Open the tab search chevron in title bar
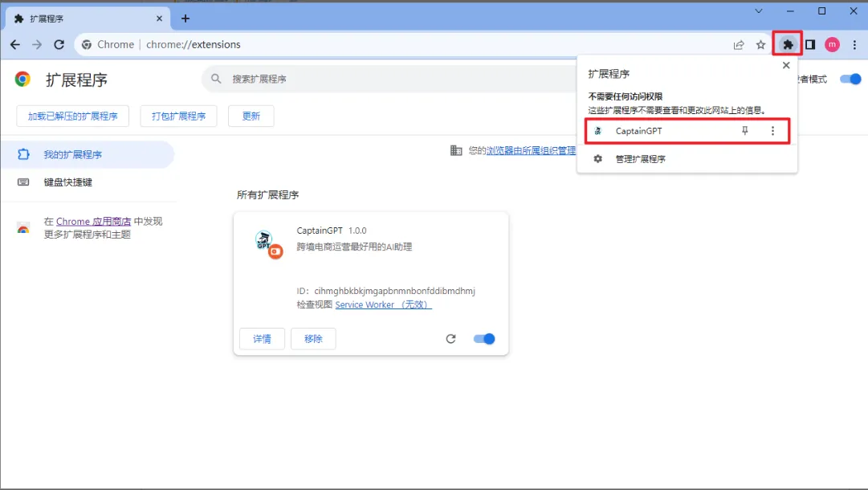This screenshot has width=868, height=490. tap(758, 11)
